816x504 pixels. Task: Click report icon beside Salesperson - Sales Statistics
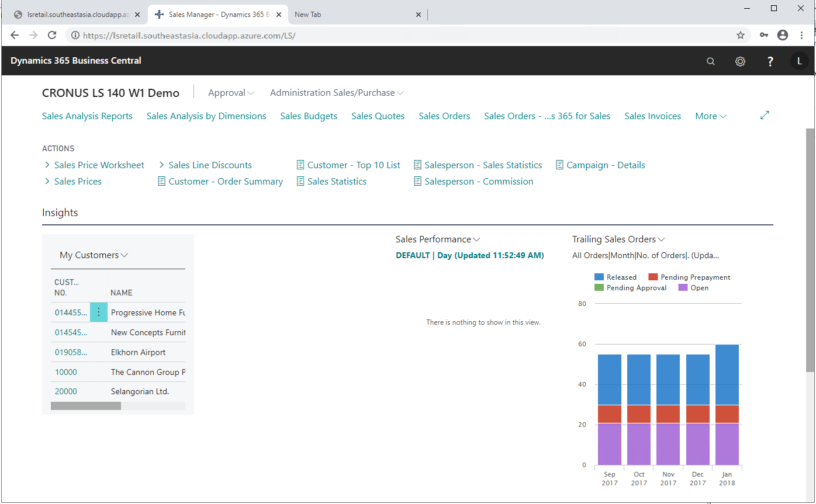[418, 165]
